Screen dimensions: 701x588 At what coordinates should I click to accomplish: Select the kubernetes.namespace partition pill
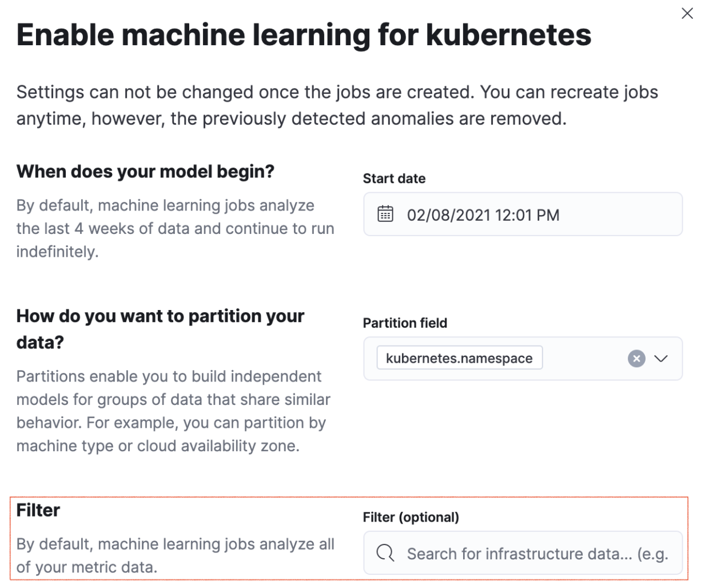(459, 359)
